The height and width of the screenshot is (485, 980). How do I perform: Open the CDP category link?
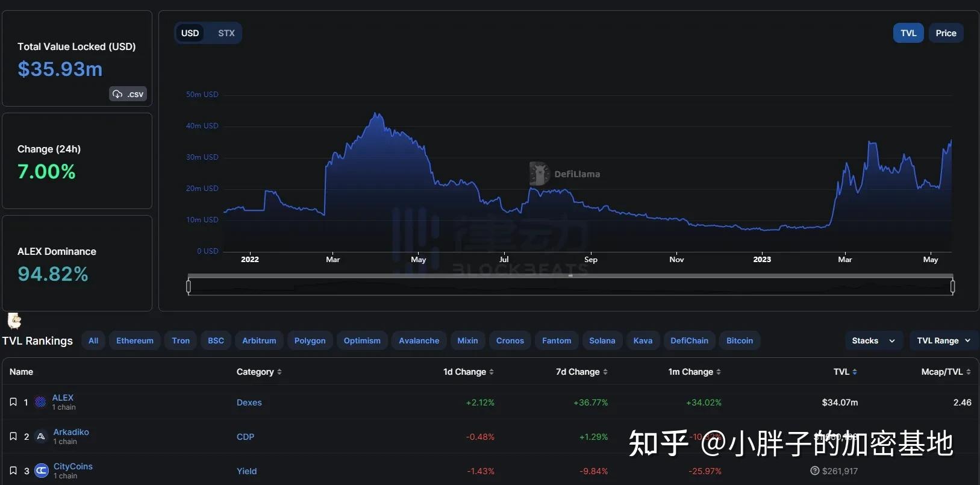246,437
